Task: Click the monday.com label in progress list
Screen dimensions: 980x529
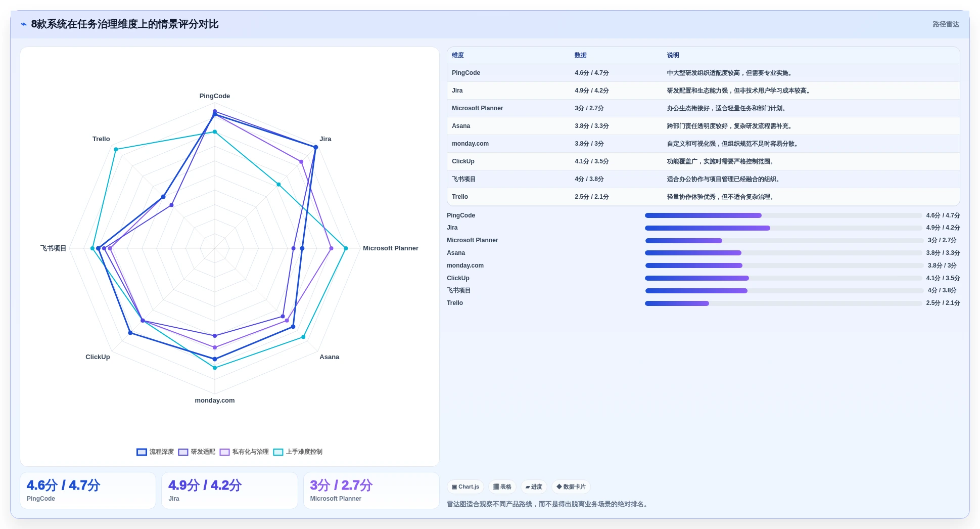Action: point(465,266)
